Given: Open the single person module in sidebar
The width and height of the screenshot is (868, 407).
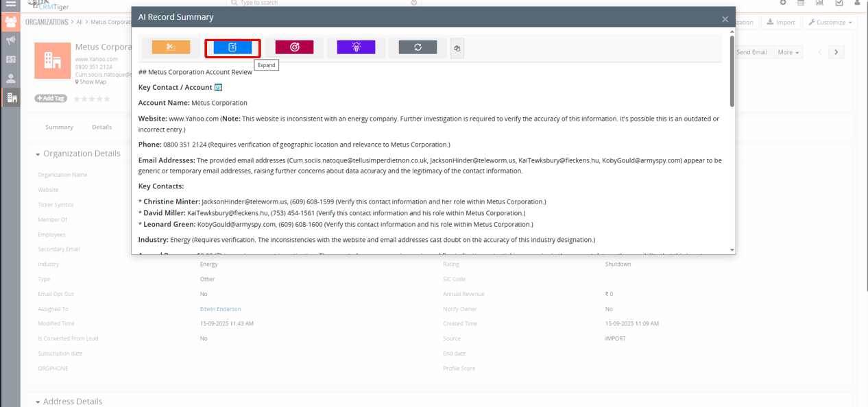Looking at the screenshot, I should pos(10,79).
